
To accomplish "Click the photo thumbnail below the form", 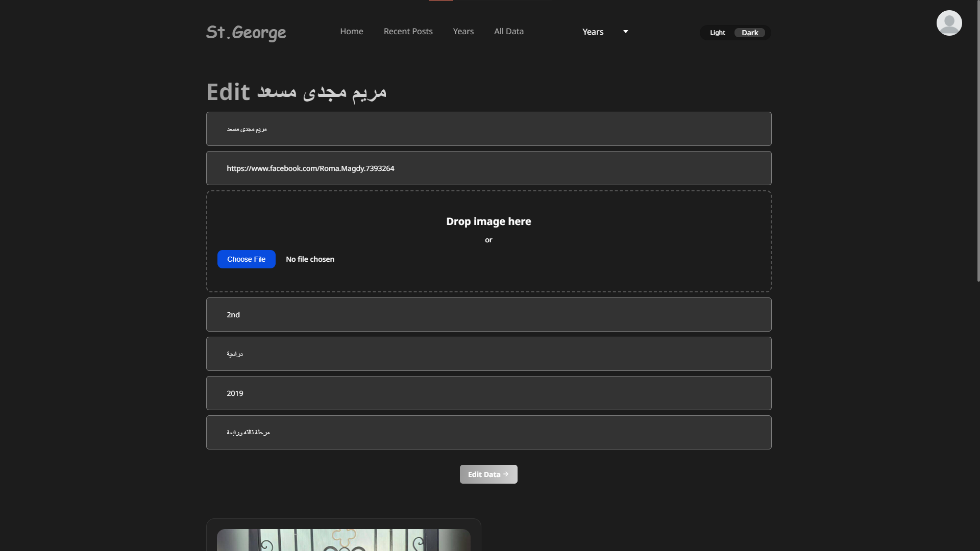I will (x=343, y=540).
